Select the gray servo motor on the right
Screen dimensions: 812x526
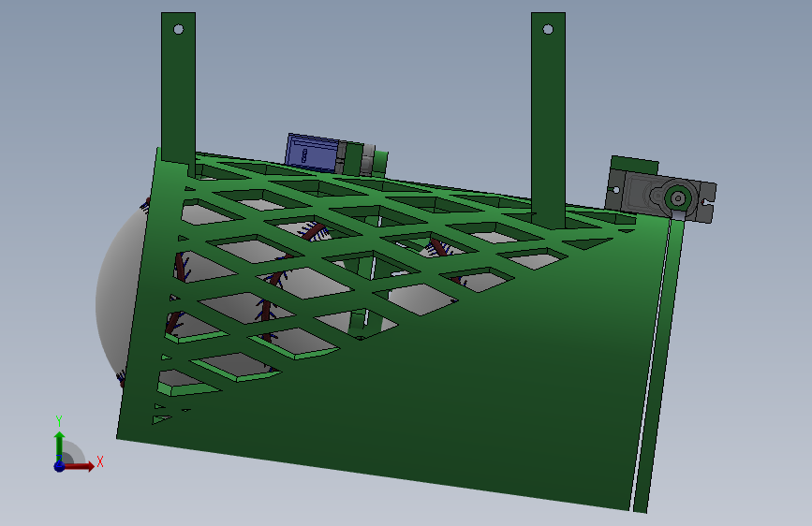(x=660, y=196)
